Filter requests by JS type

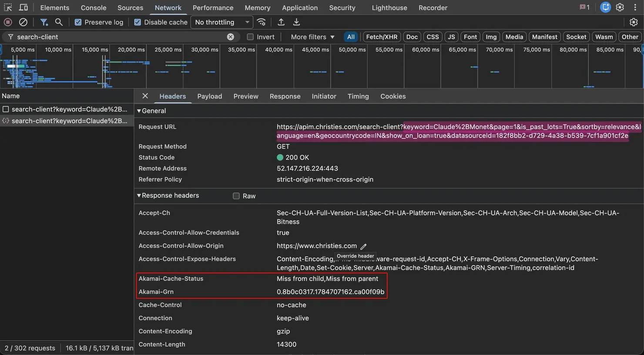[451, 37]
